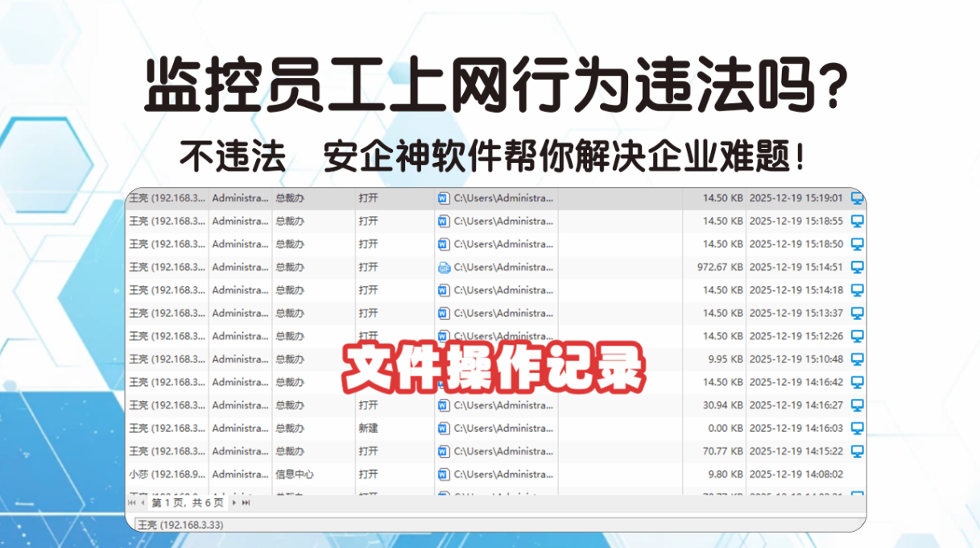The width and height of the screenshot is (980, 548).
Task: Click the 信息中心 department cell
Action: coord(295,474)
